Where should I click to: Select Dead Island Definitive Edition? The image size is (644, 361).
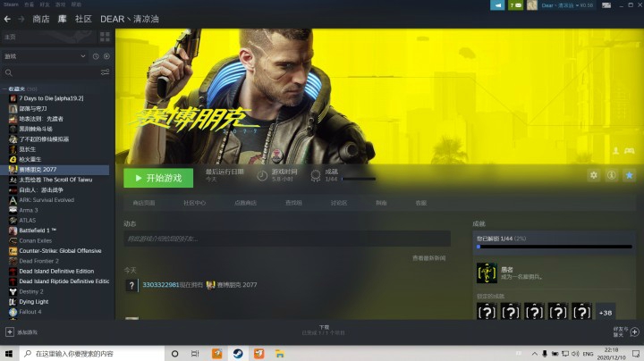(x=55, y=271)
